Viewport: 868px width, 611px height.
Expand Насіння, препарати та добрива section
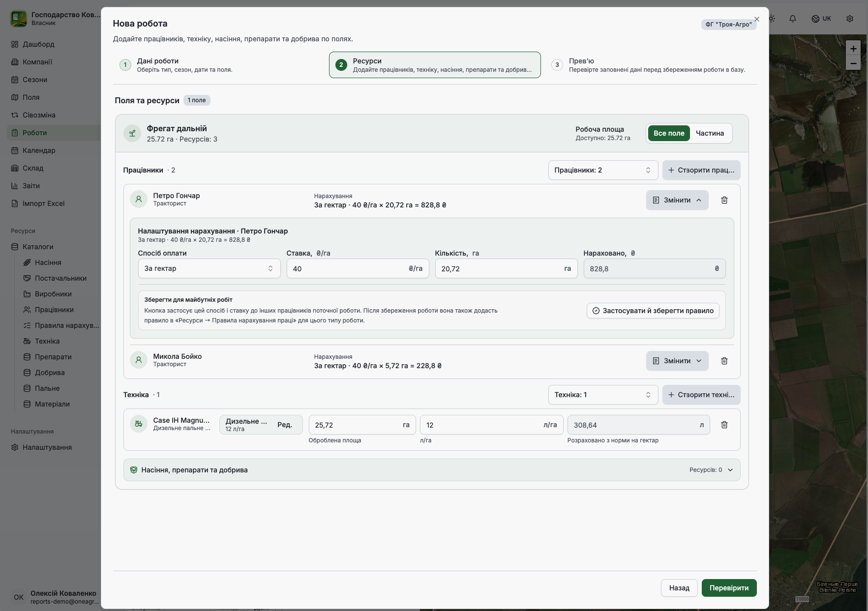click(x=432, y=470)
